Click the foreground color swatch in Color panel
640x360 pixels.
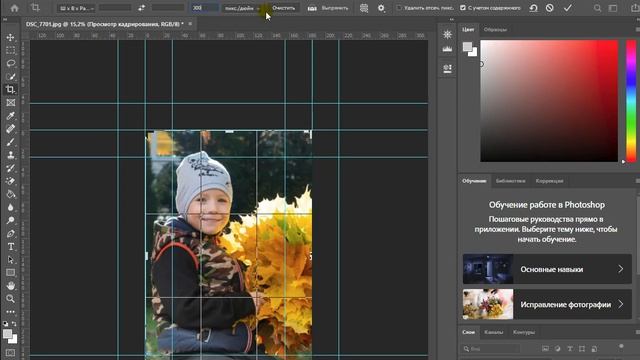coord(467,47)
